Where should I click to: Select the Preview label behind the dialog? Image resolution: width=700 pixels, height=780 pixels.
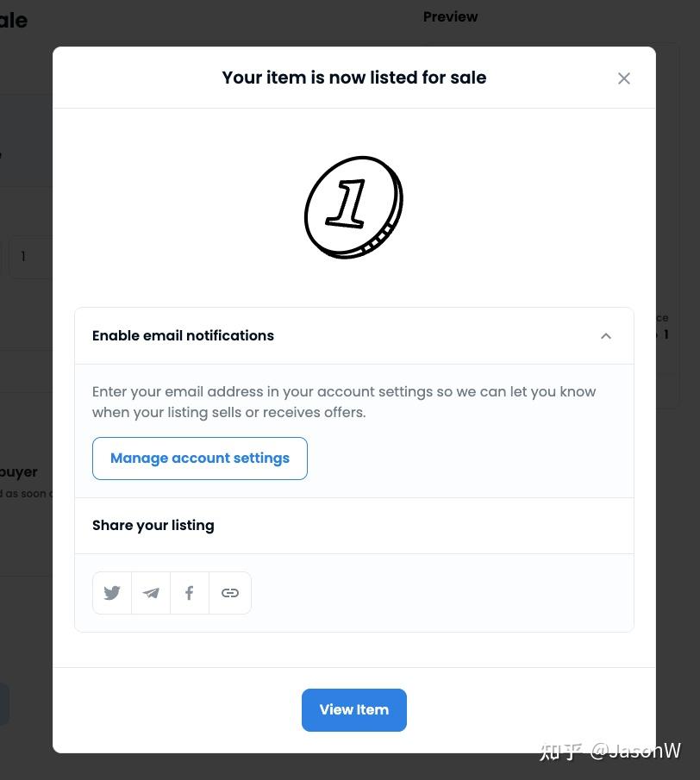tap(450, 17)
